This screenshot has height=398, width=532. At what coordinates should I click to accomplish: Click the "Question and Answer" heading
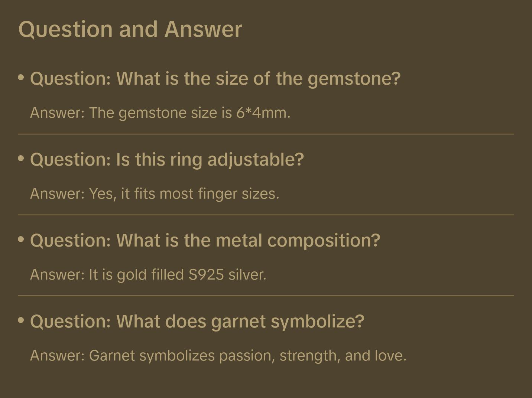(x=130, y=29)
